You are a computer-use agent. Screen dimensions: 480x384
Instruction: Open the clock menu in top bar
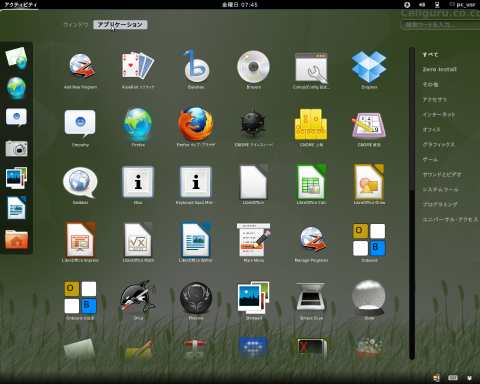point(240,5)
